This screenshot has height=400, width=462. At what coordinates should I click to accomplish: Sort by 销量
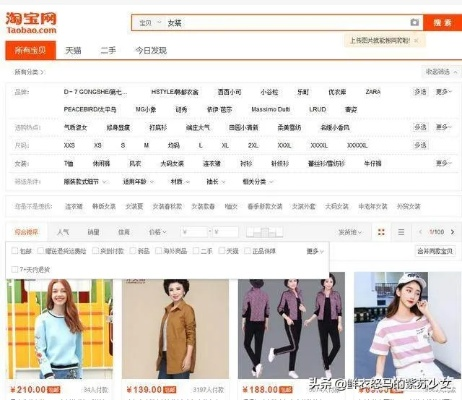(93, 232)
